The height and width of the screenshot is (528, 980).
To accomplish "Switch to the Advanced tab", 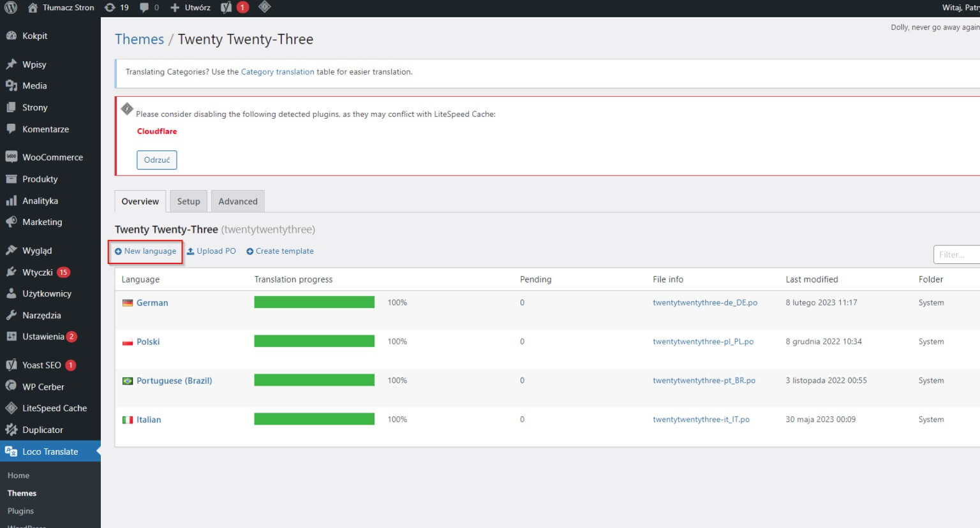I will (x=238, y=201).
